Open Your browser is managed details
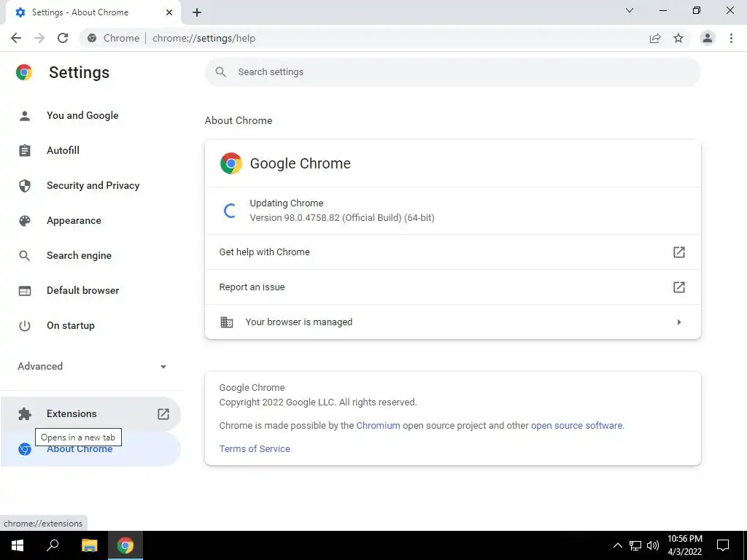 (452, 322)
